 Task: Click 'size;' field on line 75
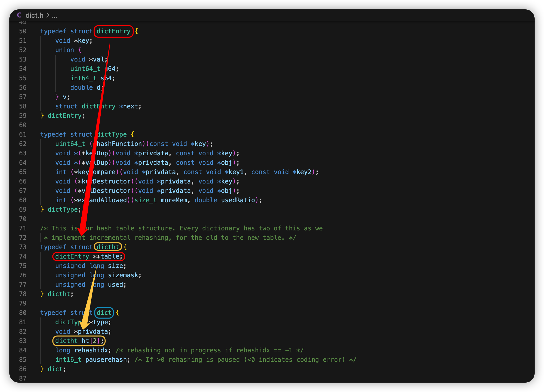117,266
